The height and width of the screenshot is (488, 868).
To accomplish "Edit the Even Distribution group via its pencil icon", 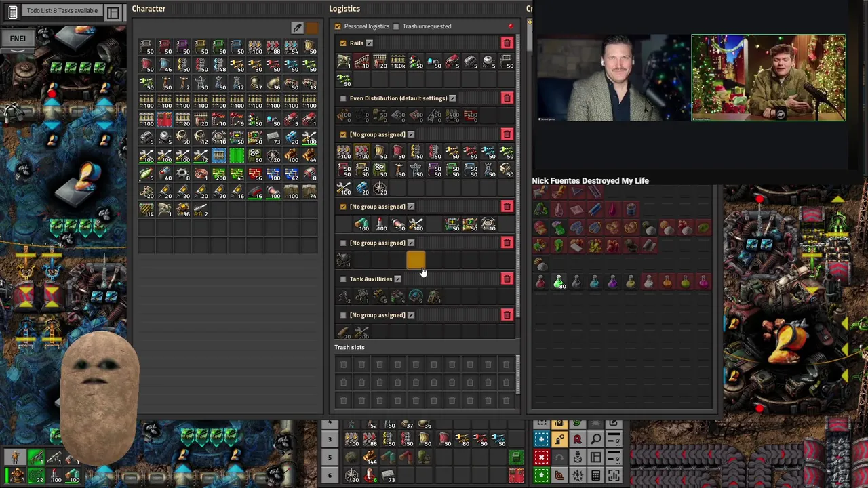I will [x=452, y=98].
